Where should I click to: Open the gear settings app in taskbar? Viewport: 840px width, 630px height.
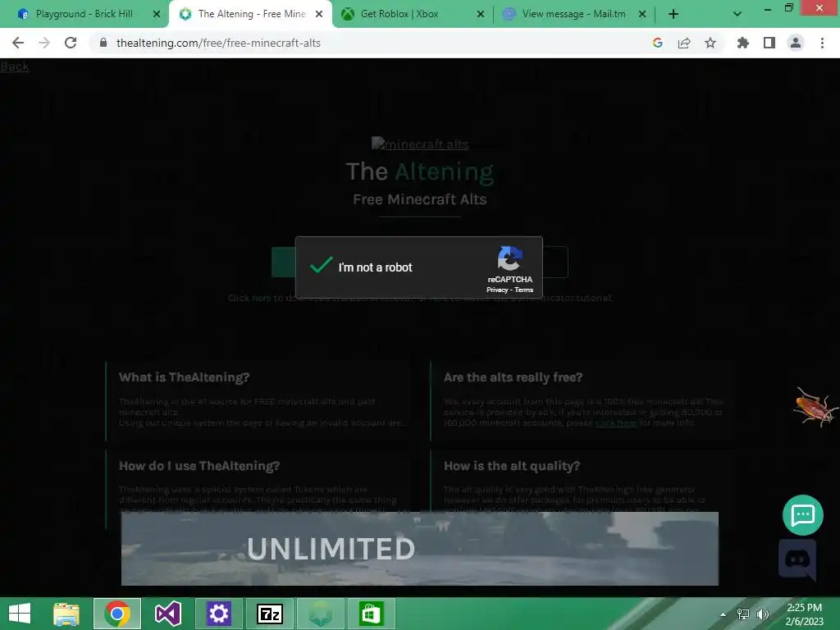[x=218, y=614]
